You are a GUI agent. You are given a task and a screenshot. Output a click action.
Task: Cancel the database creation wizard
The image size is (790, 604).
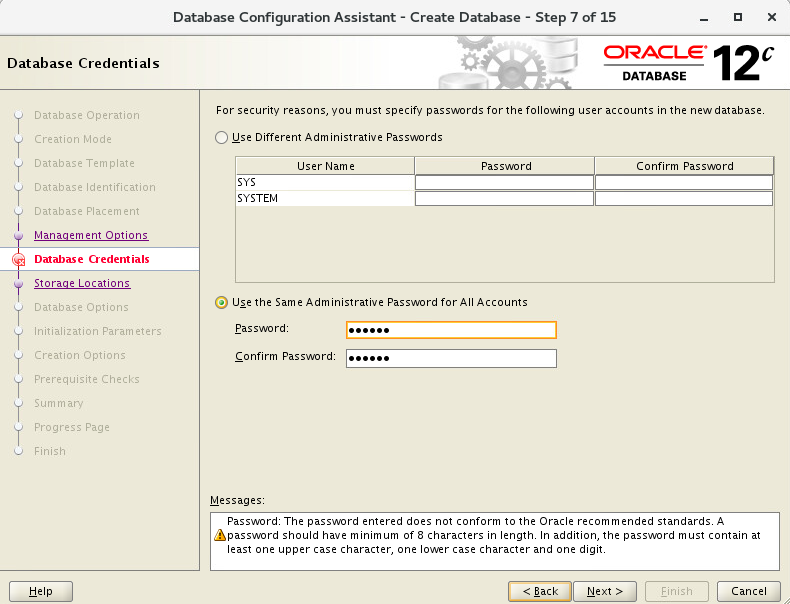coord(748,591)
